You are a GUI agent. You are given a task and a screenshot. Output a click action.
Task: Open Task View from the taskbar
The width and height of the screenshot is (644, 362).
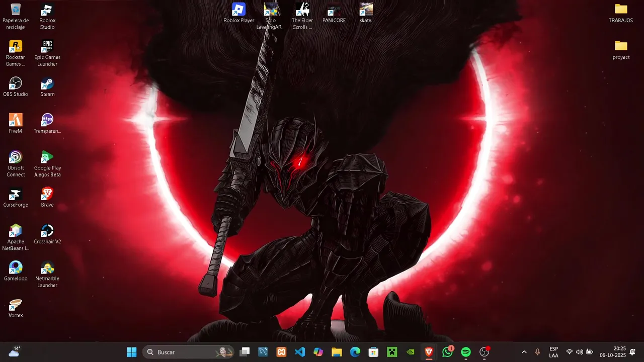point(245,352)
